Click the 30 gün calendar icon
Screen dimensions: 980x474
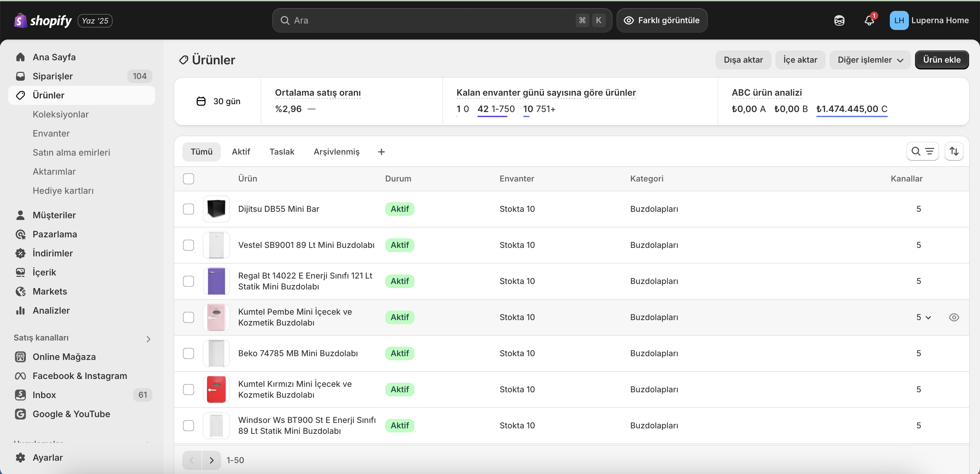pos(201,101)
